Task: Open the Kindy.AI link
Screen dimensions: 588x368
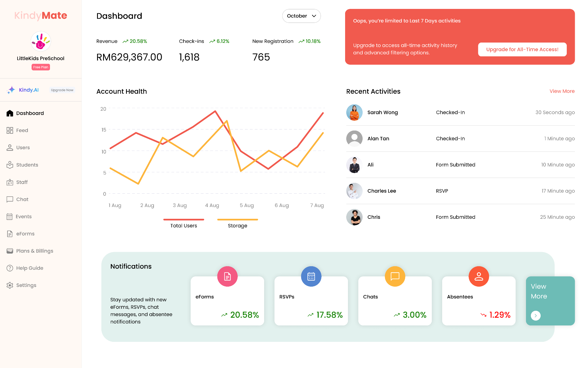Action: (29, 90)
